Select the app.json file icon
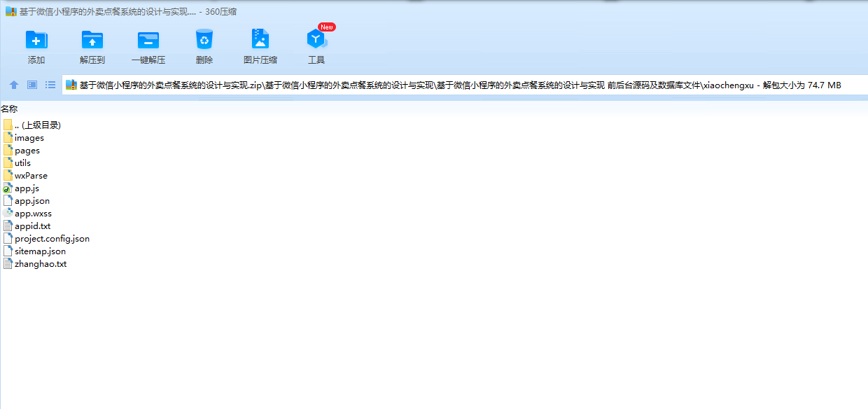This screenshot has height=409, width=868. pos(8,200)
